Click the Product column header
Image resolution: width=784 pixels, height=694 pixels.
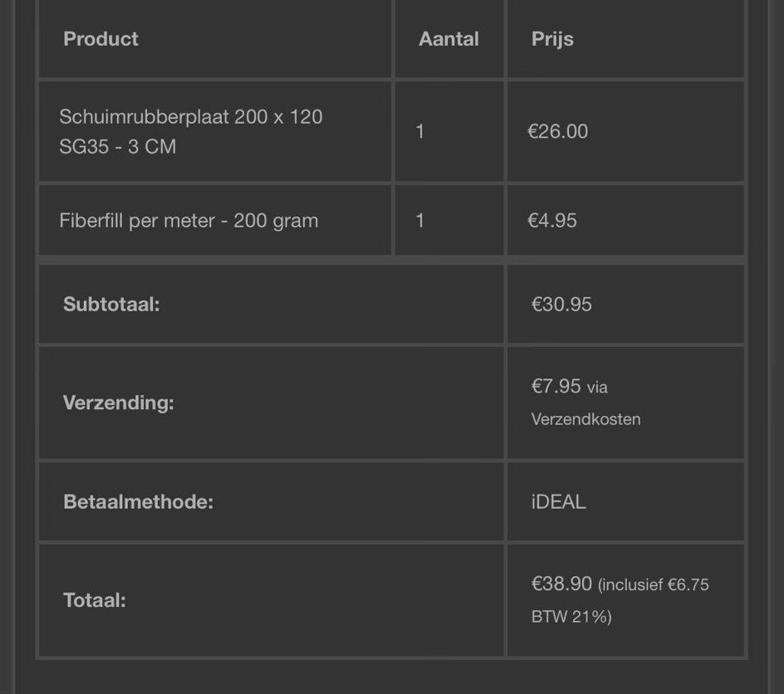pyautogui.click(x=100, y=39)
